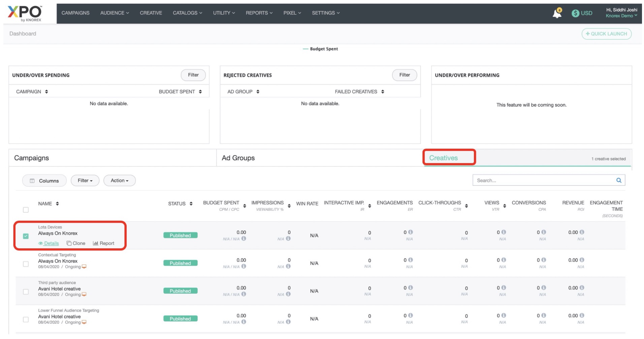Switch to the Ad Groups tab

(x=238, y=158)
